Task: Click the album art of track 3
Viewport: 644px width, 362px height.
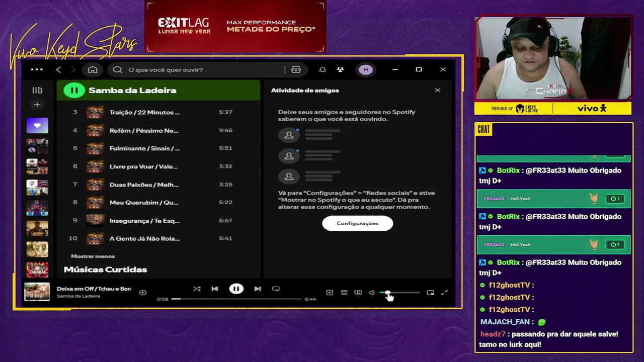Action: coord(95,112)
